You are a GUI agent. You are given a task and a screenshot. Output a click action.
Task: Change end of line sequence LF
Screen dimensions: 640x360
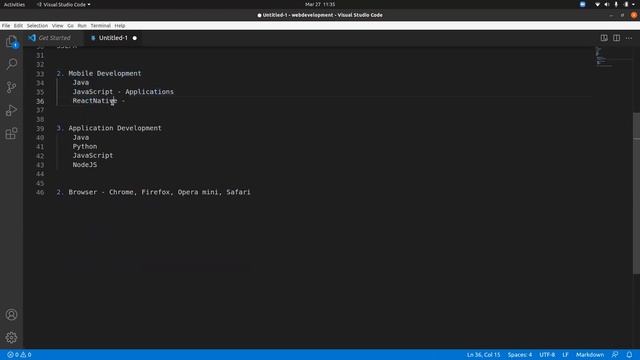565,355
